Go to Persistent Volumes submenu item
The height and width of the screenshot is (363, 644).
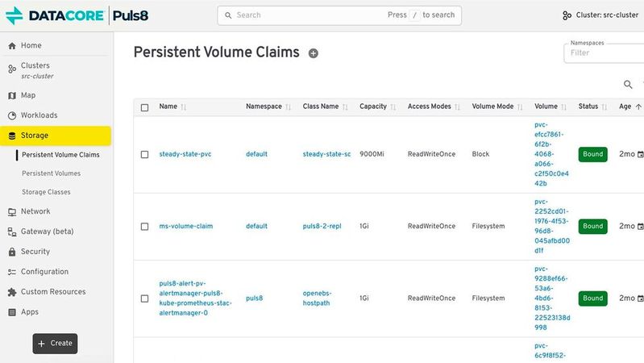click(52, 173)
